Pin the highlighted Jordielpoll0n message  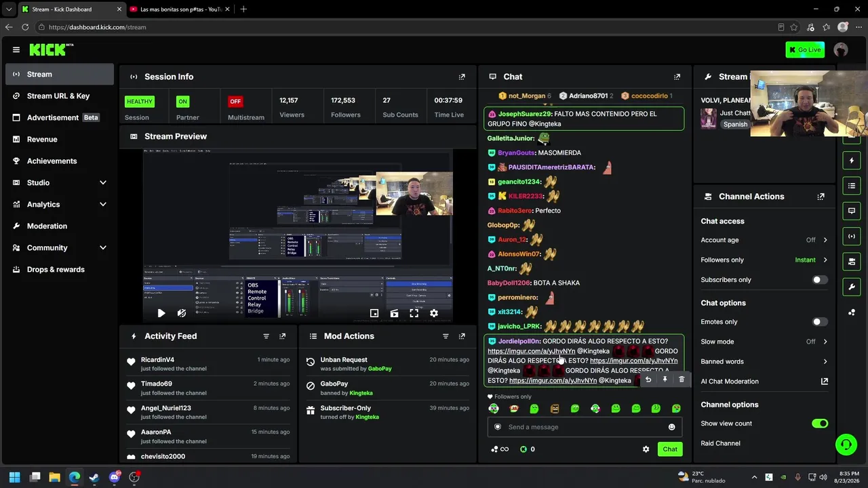[x=665, y=380]
